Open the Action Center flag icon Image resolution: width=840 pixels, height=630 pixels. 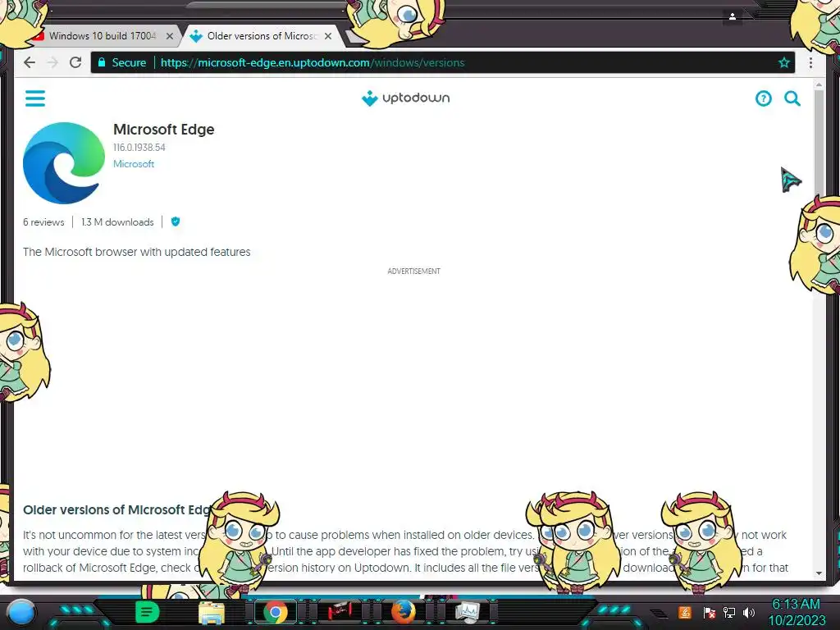pos(710,612)
